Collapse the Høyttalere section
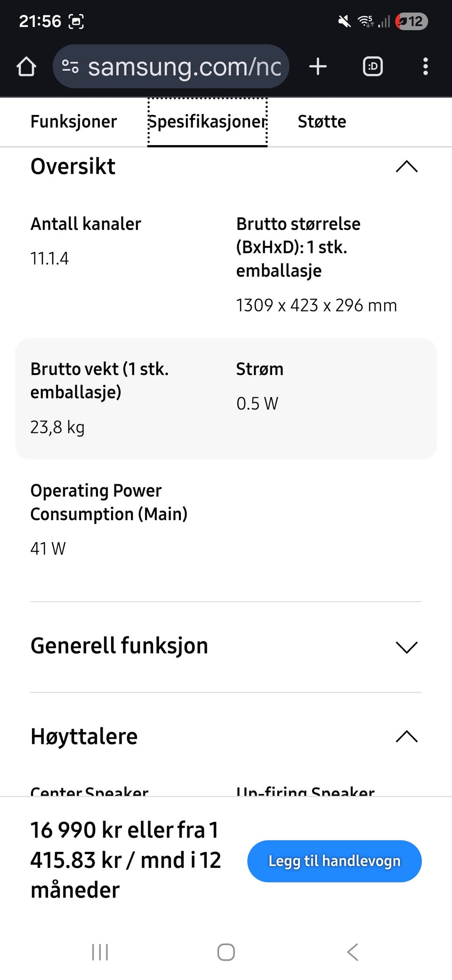 tap(407, 736)
